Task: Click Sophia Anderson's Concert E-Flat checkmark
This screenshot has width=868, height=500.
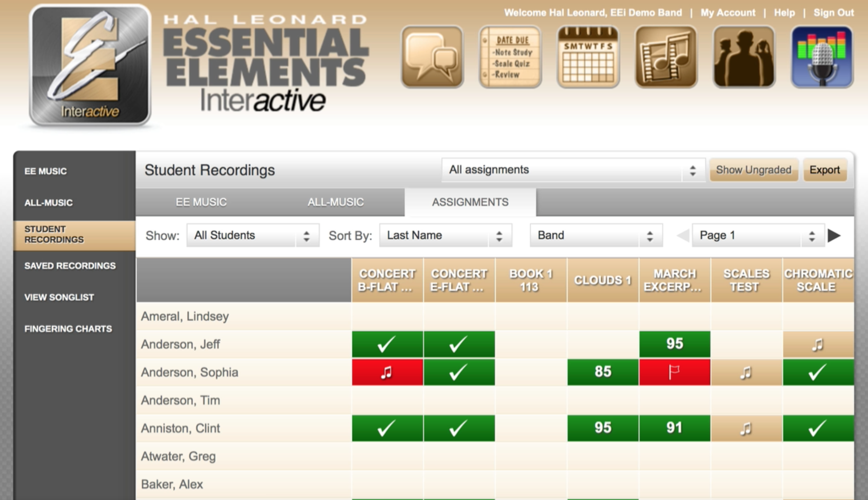Action: click(459, 372)
